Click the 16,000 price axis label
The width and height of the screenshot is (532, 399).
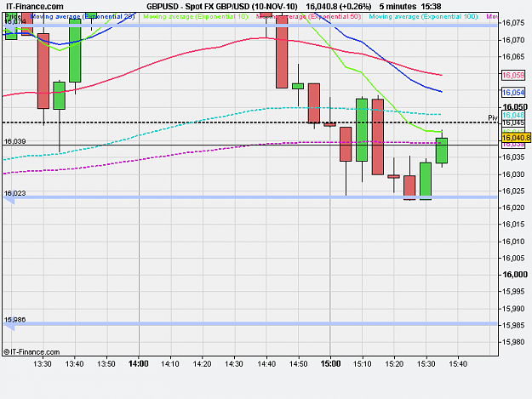coord(515,275)
